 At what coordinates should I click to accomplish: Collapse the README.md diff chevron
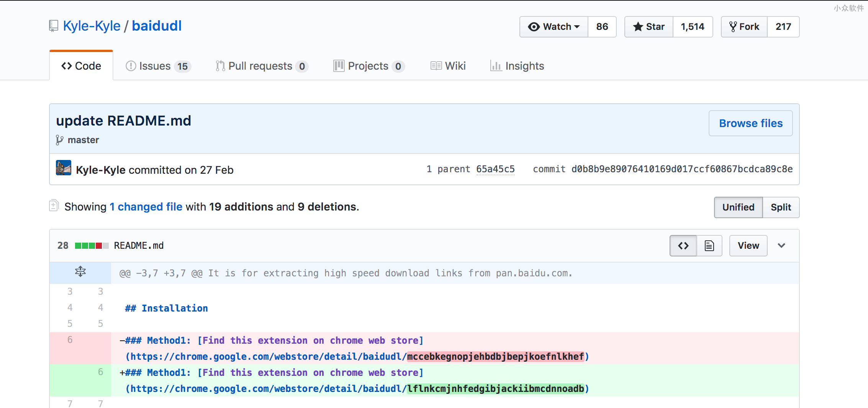pyautogui.click(x=781, y=246)
